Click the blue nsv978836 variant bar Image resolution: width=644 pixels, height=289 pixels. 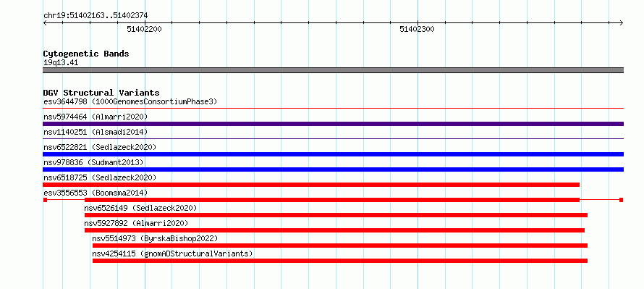[x=333, y=169]
